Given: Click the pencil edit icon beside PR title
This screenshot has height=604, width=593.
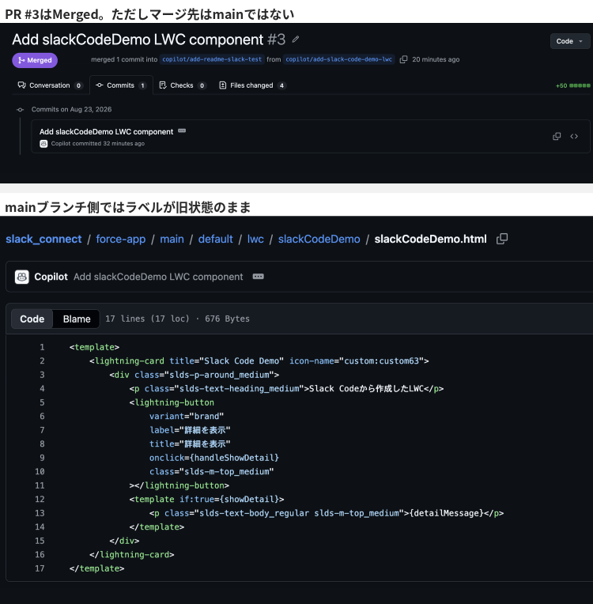Looking at the screenshot, I should (x=296, y=39).
